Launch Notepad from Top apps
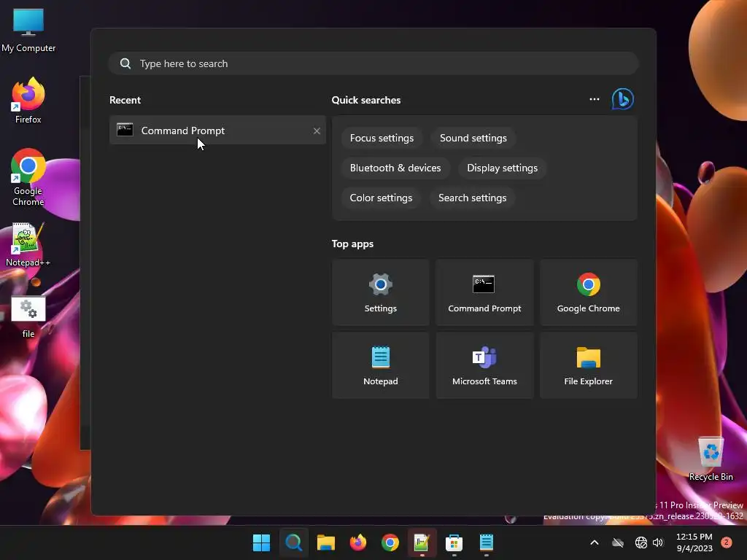The height and width of the screenshot is (560, 747). point(381,365)
